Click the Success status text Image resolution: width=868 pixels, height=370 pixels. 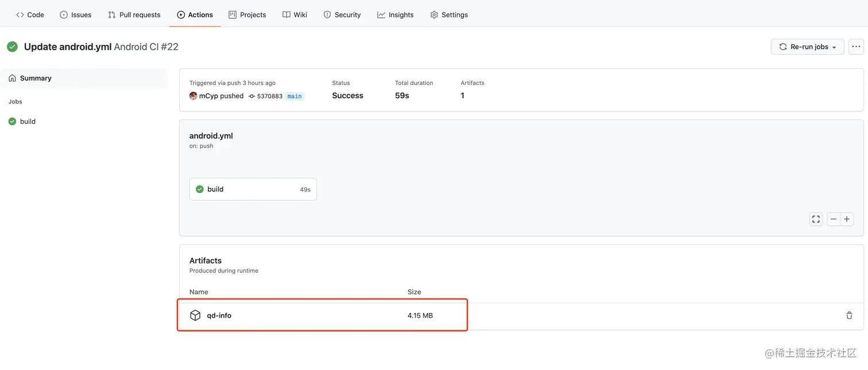pos(348,96)
